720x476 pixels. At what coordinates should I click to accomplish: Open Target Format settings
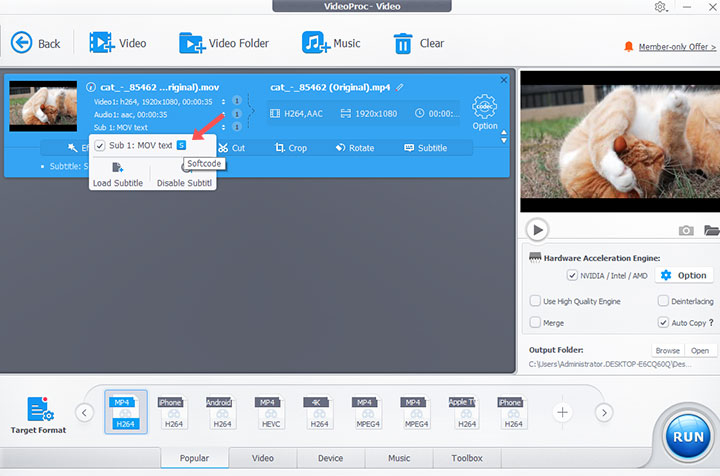click(39, 415)
